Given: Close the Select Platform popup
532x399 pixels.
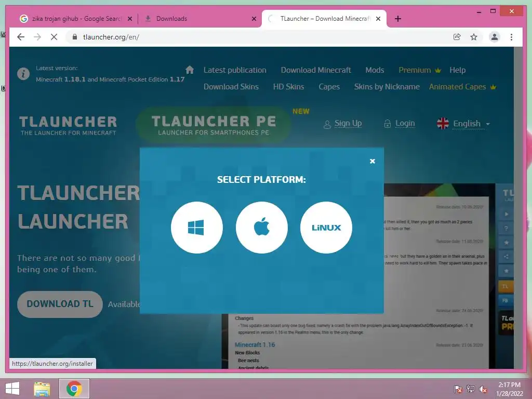Looking at the screenshot, I should coord(372,161).
